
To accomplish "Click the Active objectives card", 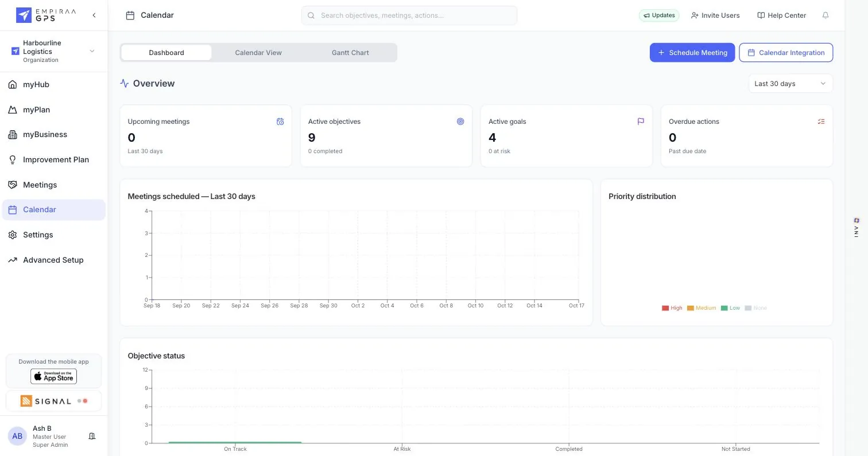I will pos(386,136).
